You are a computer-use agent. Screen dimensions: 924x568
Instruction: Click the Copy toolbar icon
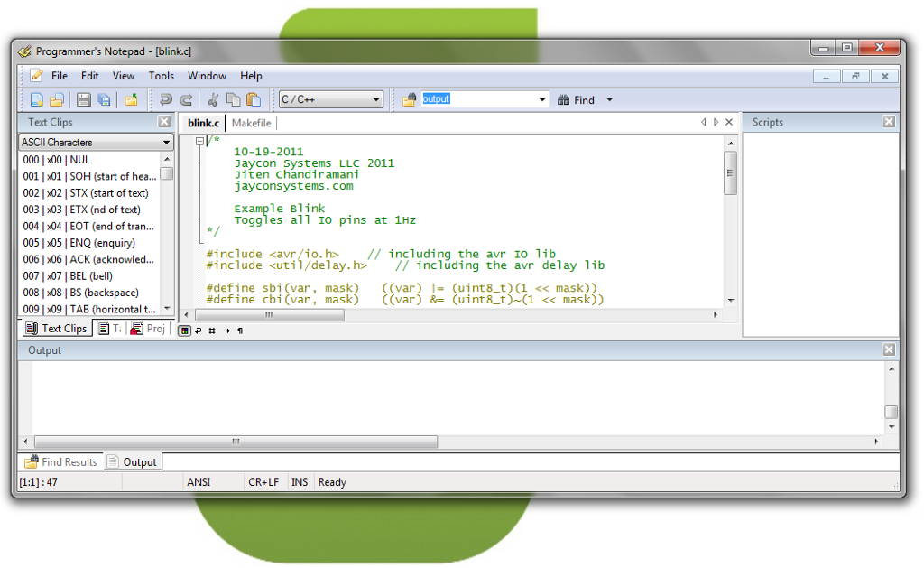pos(234,99)
